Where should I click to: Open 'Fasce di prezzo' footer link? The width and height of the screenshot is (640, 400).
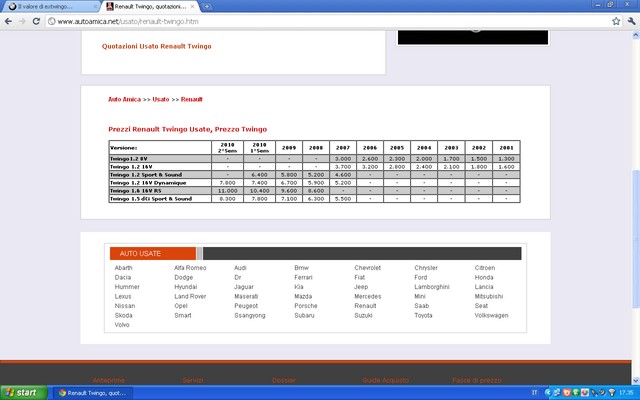pyautogui.click(x=477, y=380)
